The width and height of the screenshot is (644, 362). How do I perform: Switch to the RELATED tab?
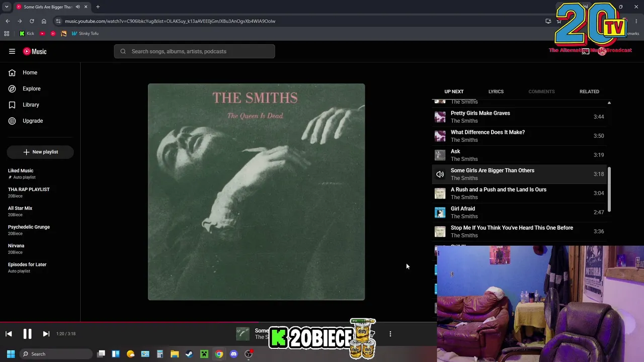(x=589, y=92)
